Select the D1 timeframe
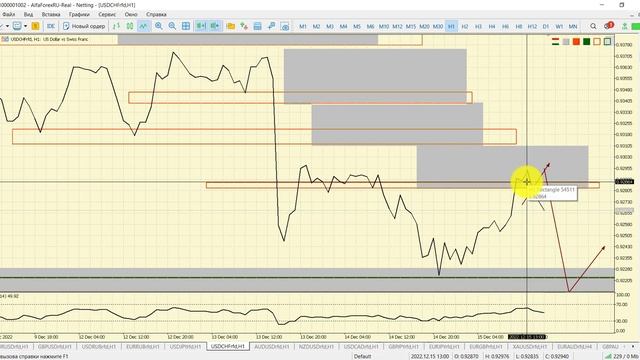Screen dimensions: 640x360 click(546, 26)
